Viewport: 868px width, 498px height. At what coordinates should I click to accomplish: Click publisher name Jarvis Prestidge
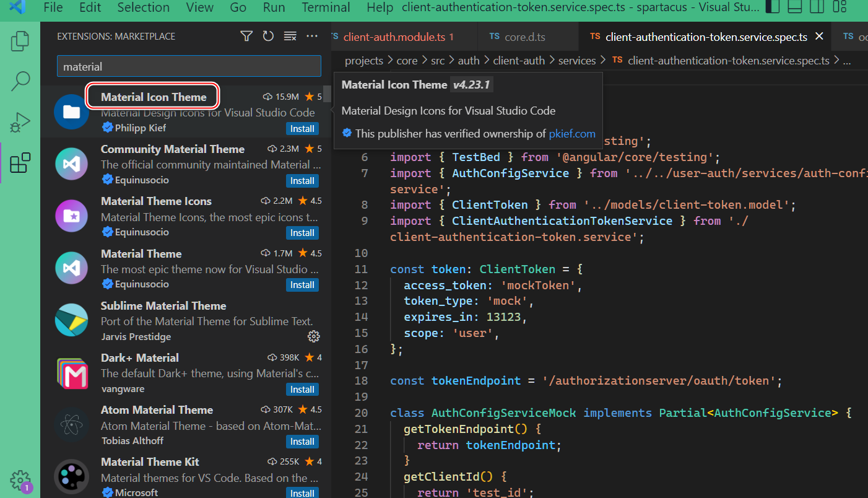click(x=136, y=336)
